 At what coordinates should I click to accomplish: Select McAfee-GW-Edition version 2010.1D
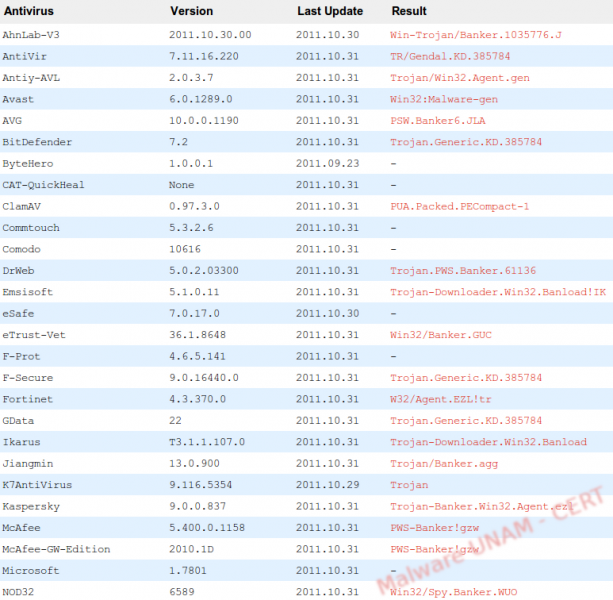pyautogui.click(x=191, y=550)
